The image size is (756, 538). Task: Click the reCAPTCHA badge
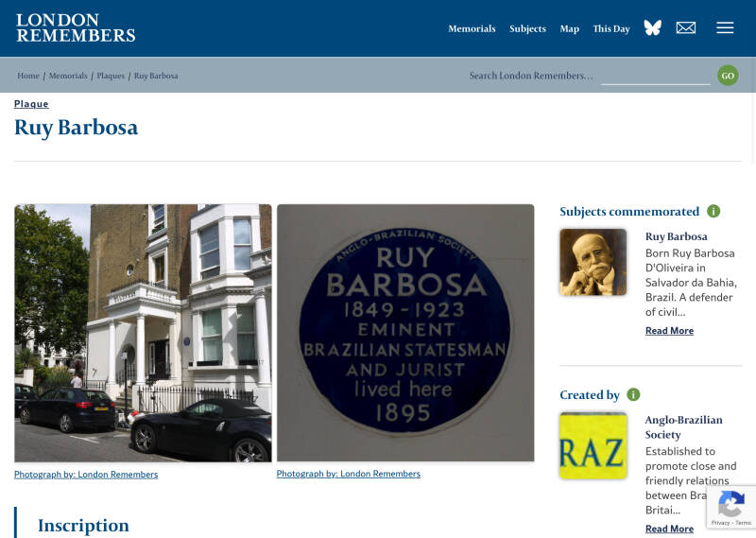[730, 507]
